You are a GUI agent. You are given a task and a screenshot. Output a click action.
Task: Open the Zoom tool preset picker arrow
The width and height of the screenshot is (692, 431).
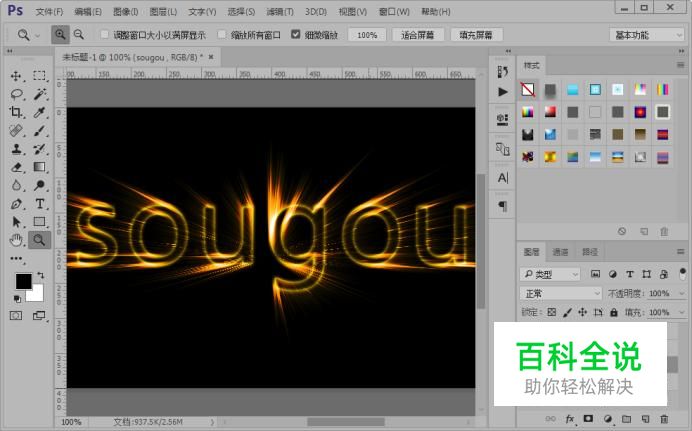[38, 35]
